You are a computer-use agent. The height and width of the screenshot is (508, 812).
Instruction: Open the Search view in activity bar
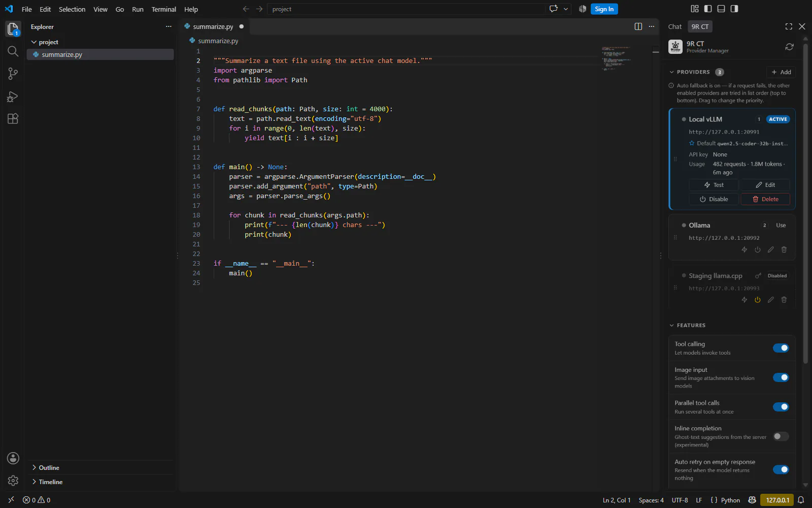coord(13,51)
